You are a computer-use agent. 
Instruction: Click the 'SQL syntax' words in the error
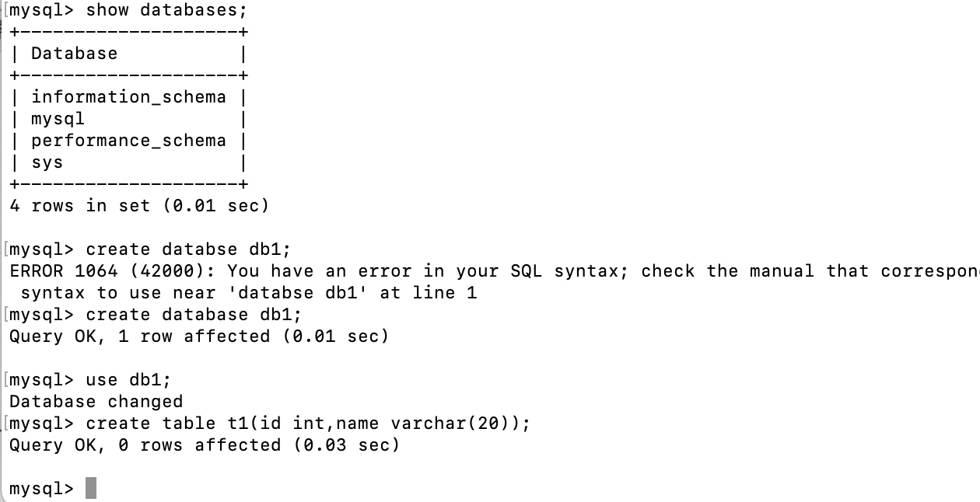point(564,271)
